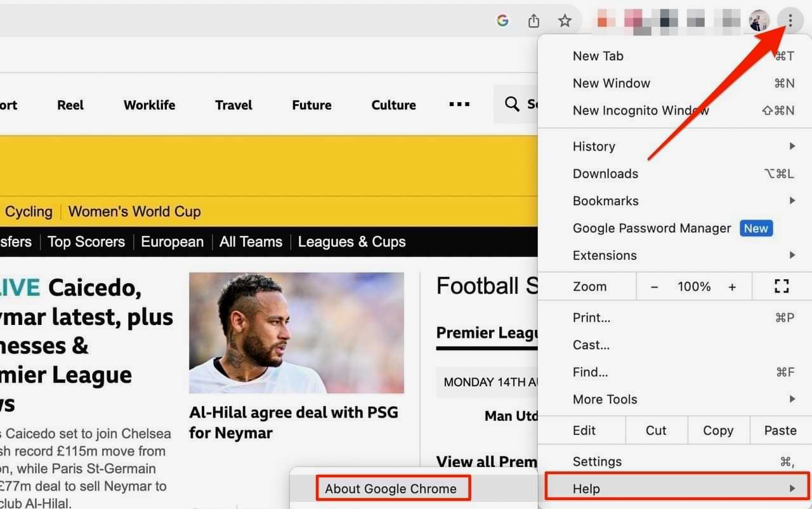Click the 100% zoom level value
This screenshot has height=509, width=812.
[694, 287]
